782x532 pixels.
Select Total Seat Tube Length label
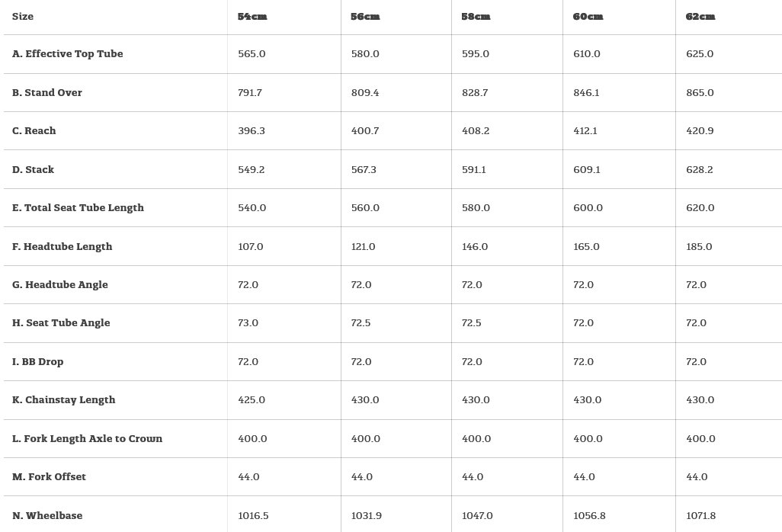(79, 208)
